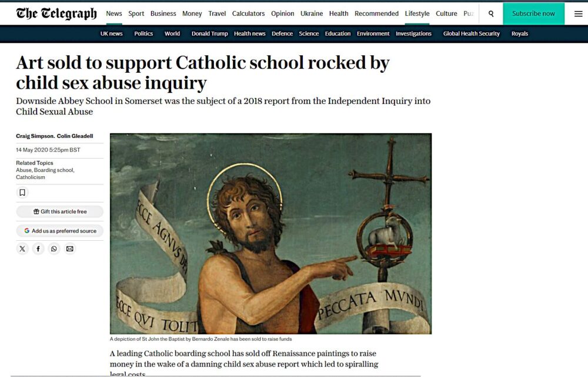Open the Catholicism related topic link

click(31, 177)
